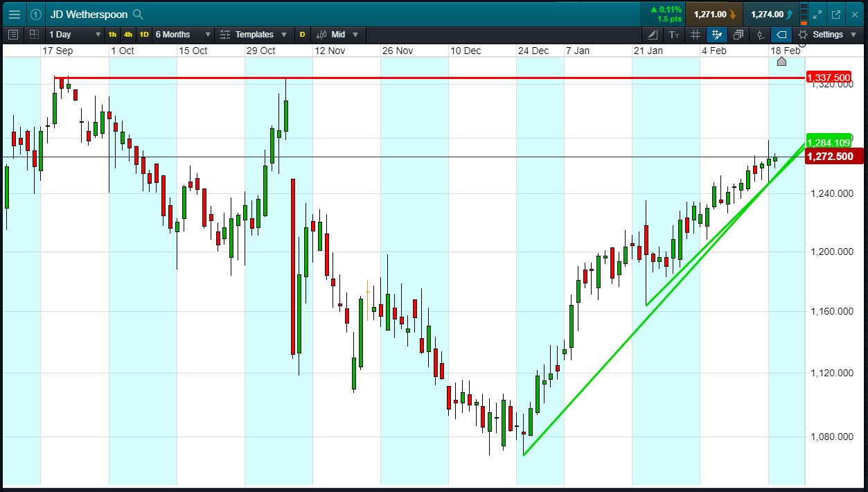Image resolution: width=868 pixels, height=492 pixels.
Task: Toggle the price label tag icon
Action: pos(781,35)
